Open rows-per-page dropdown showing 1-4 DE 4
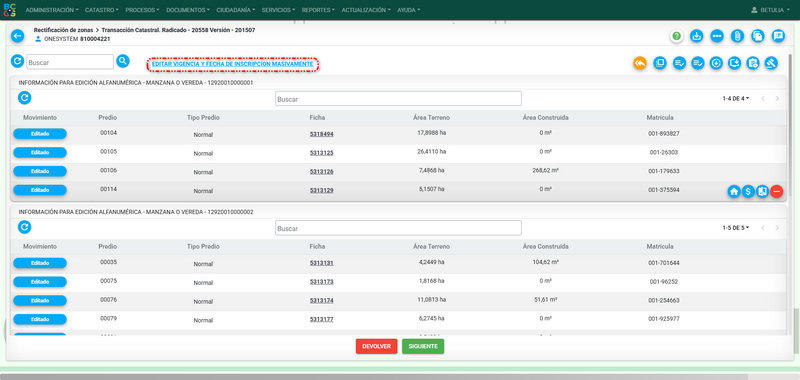Viewport: 800px width, 380px height. 736,98
